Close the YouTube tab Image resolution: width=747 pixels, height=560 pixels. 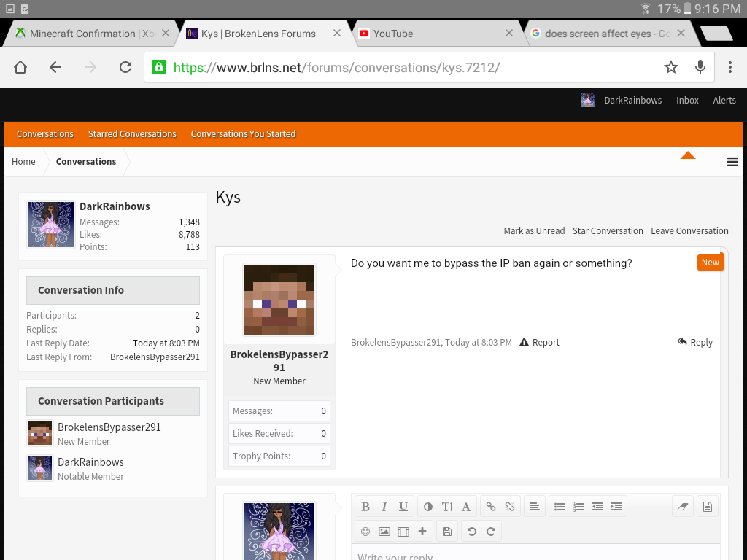tap(508, 33)
